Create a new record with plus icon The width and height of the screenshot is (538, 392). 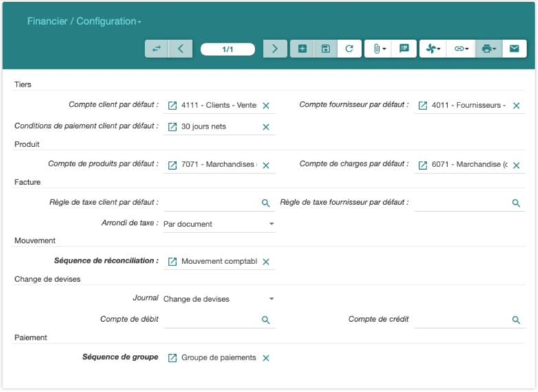[302, 49]
